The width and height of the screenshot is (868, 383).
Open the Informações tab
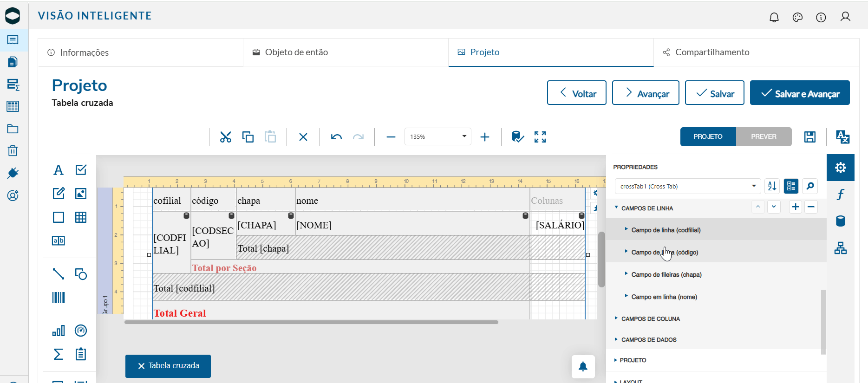coord(141,52)
